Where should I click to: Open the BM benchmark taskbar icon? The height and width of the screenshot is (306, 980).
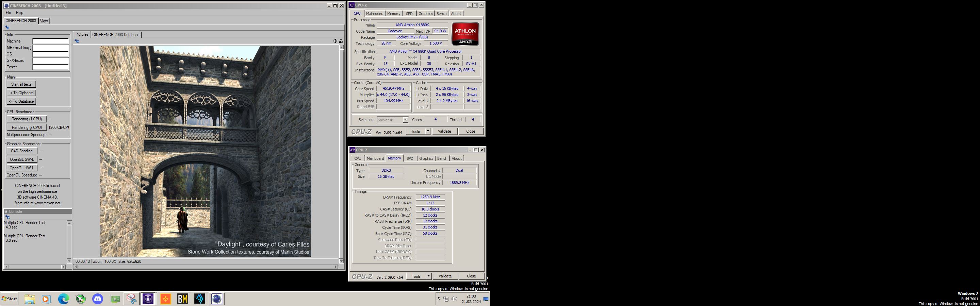[x=183, y=299]
